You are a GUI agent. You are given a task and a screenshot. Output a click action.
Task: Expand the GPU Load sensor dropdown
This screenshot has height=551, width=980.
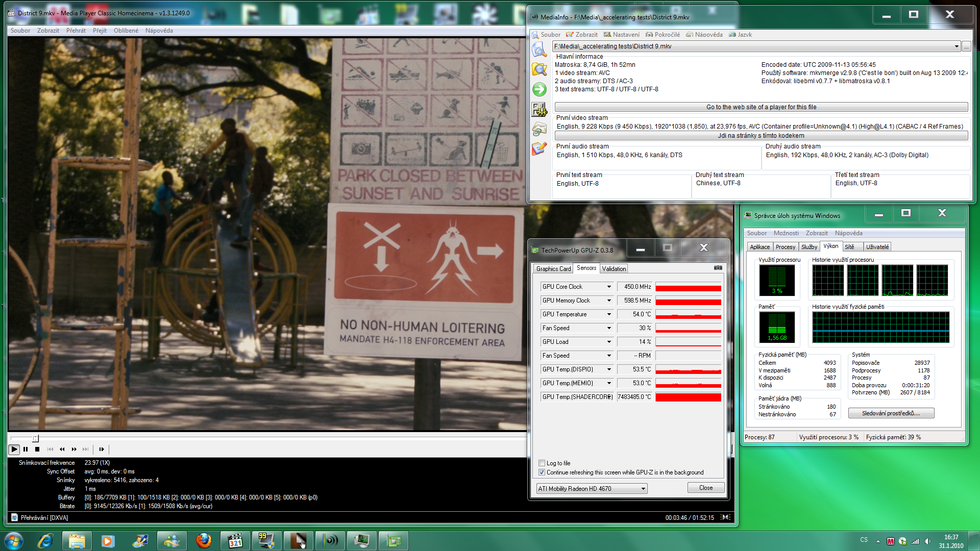[609, 342]
